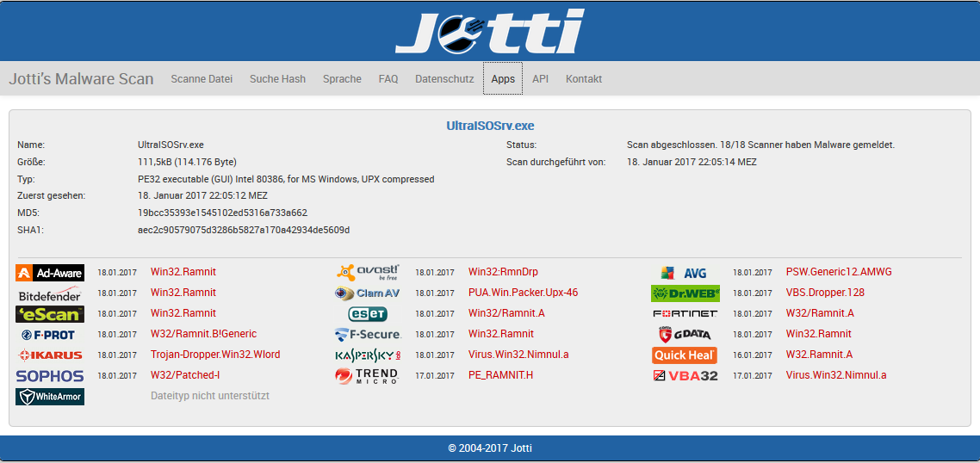980x463 pixels.
Task: Click Dateityp nicht unterstützt text
Action: tap(210, 396)
